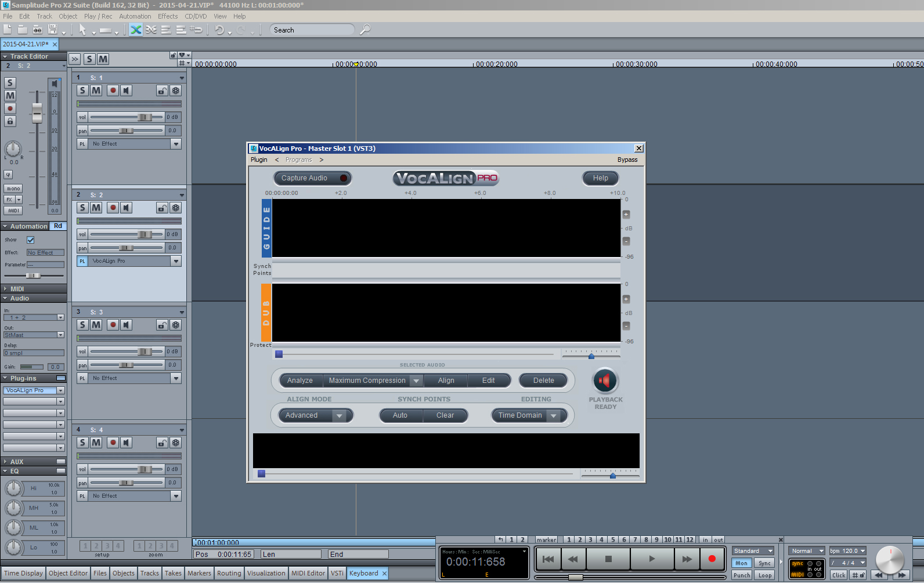Arm track 3 for recording
The image size is (924, 583).
(113, 325)
